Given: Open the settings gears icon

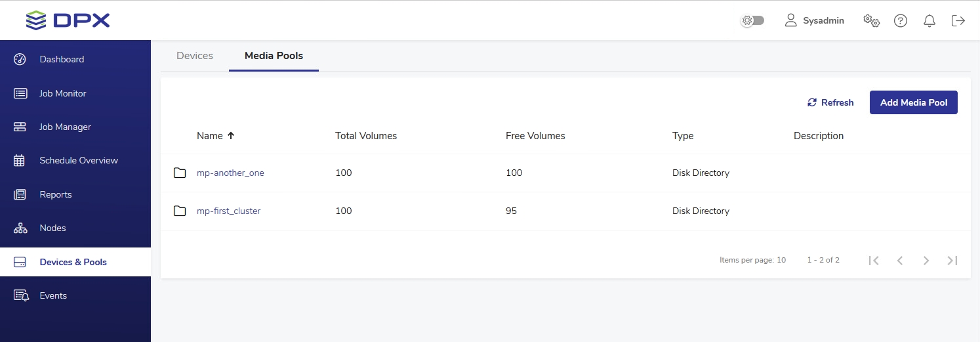Looking at the screenshot, I should pos(871,20).
